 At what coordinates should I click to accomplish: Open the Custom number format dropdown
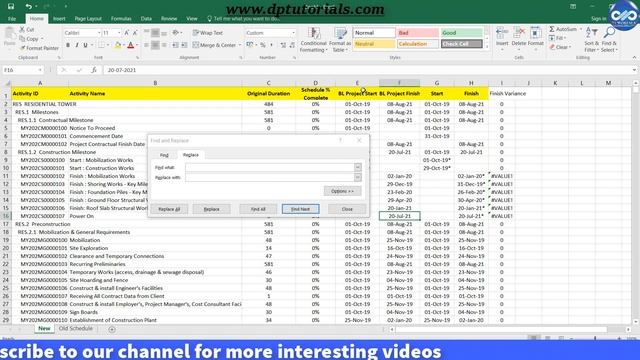pos(293,33)
